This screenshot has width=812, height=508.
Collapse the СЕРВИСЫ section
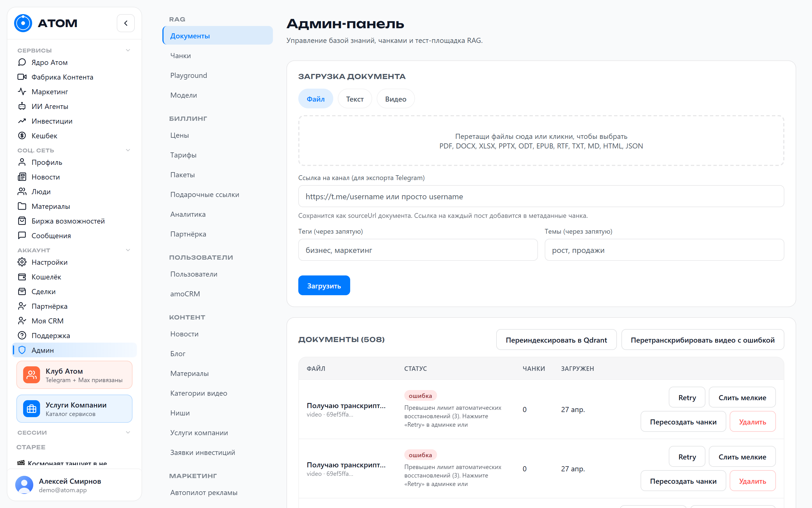[128, 51]
